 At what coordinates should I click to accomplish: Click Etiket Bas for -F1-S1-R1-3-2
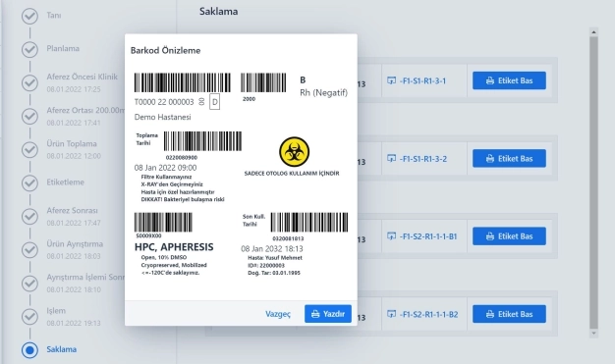click(509, 158)
